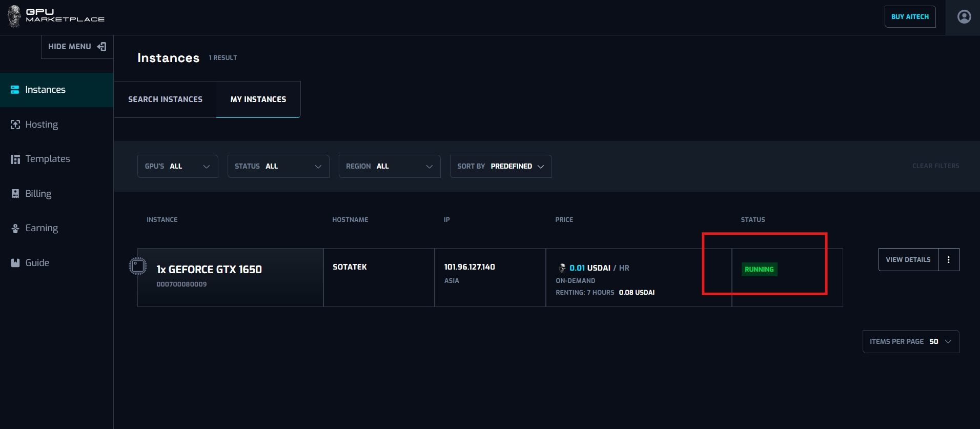
Task: Click the View Details button
Action: point(908,260)
